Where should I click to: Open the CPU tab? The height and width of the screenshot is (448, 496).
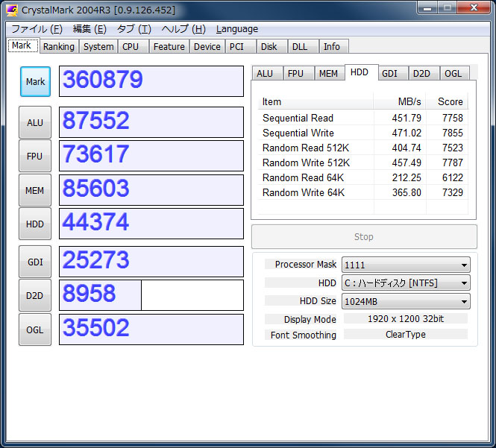[x=134, y=46]
